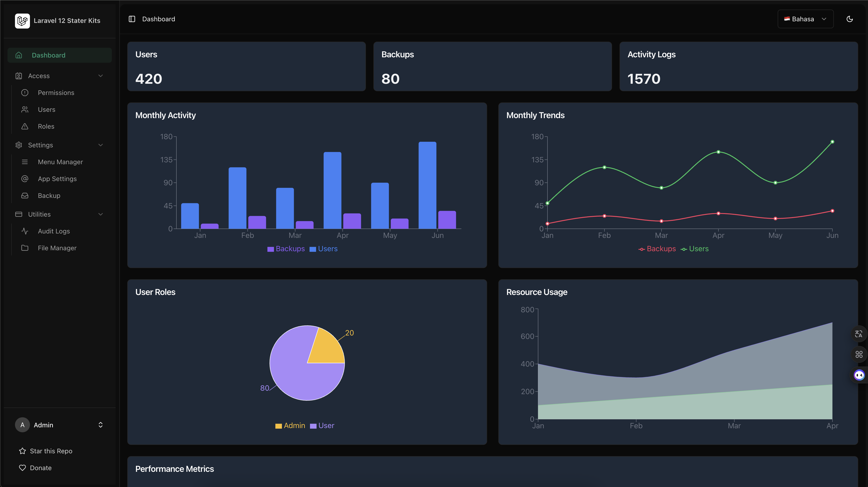The width and height of the screenshot is (868, 487).
Task: Click the App Settings @ icon
Action: tap(25, 178)
